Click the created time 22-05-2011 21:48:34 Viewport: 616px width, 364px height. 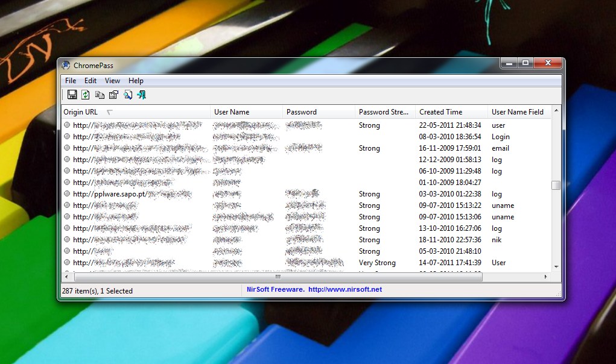click(x=450, y=125)
